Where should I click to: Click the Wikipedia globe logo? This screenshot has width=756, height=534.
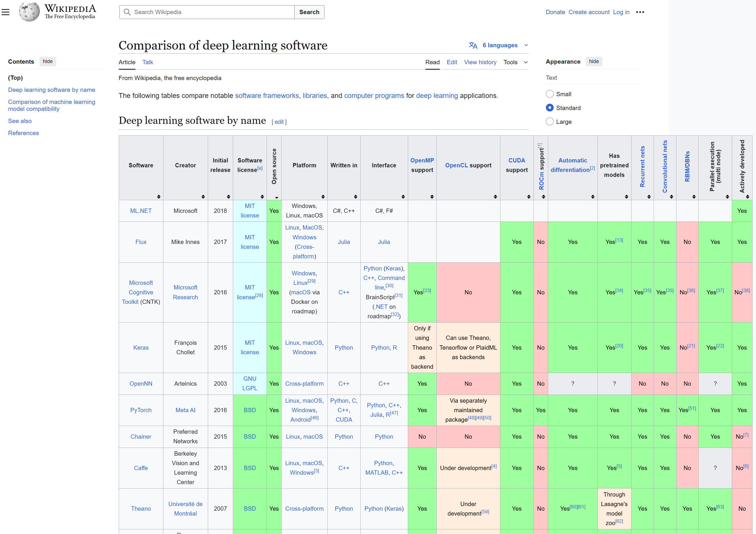pos(29,12)
